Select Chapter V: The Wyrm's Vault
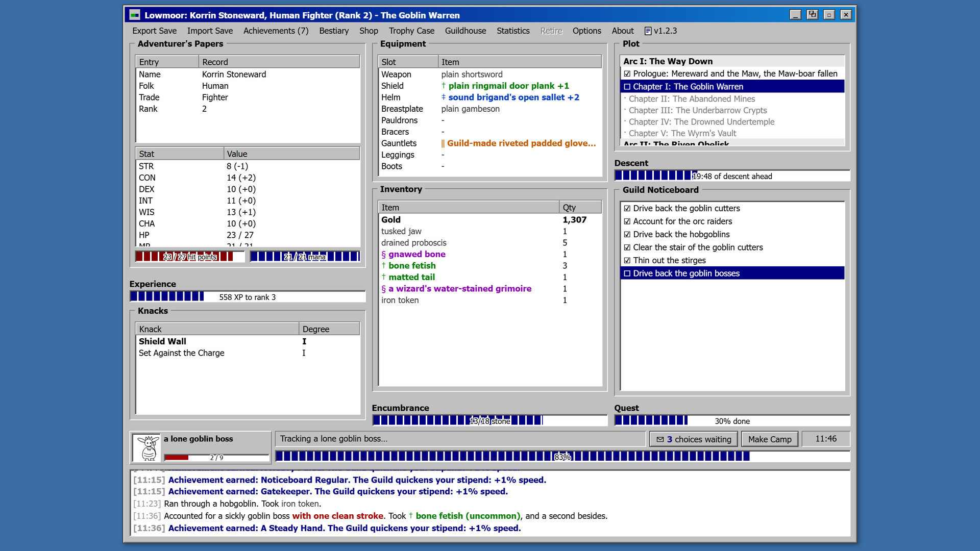This screenshot has width=980, height=551. pyautogui.click(x=732, y=133)
